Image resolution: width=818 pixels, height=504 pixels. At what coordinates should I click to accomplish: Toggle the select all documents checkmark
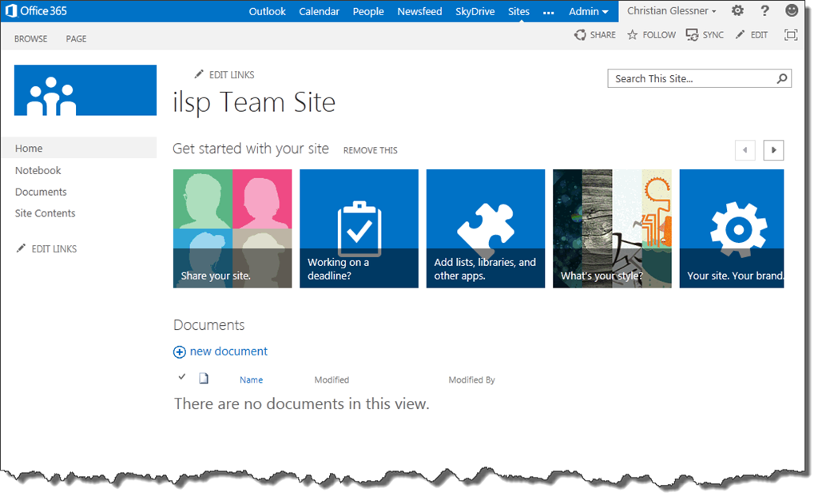tap(181, 377)
